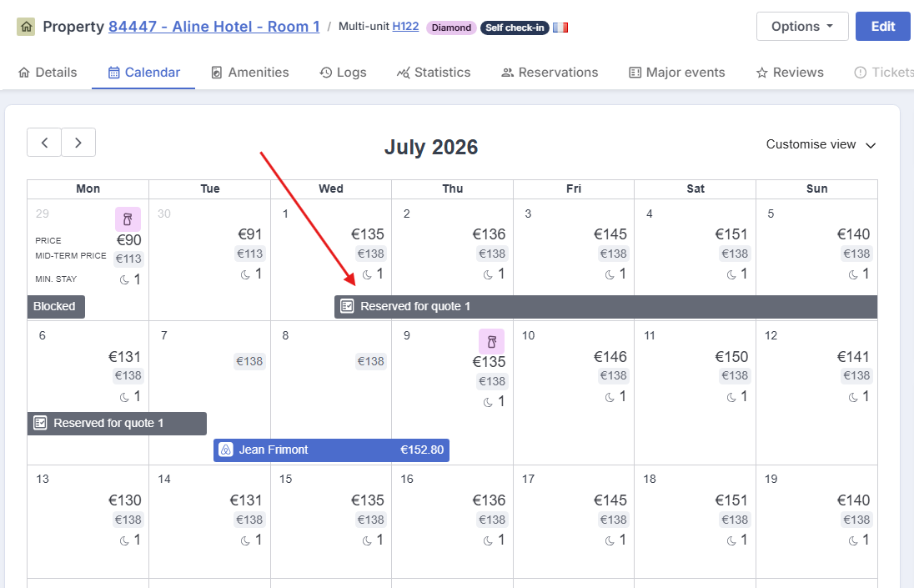Go to the Major events tab
914x588 pixels.
[677, 73]
